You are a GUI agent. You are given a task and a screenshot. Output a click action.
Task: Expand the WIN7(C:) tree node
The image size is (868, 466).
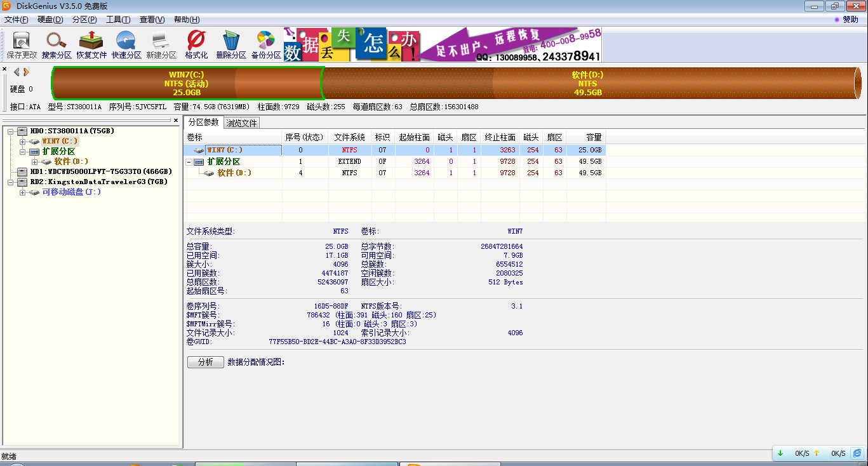(x=23, y=141)
